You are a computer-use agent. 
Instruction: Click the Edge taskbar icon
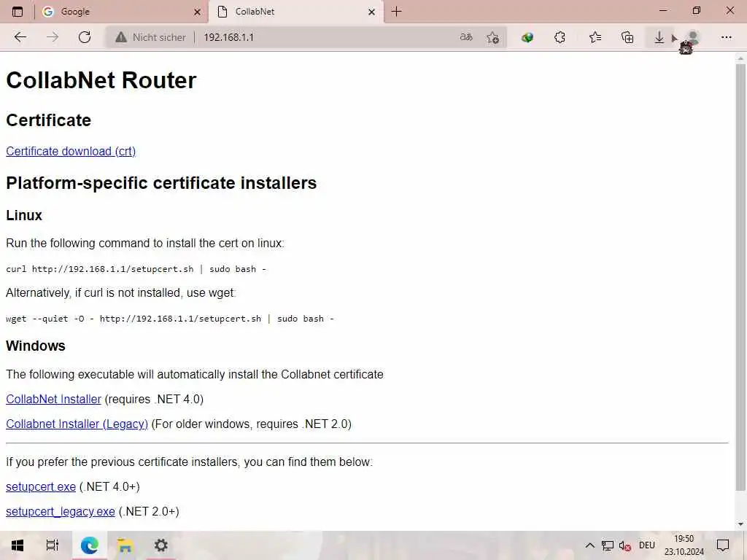(x=90, y=545)
